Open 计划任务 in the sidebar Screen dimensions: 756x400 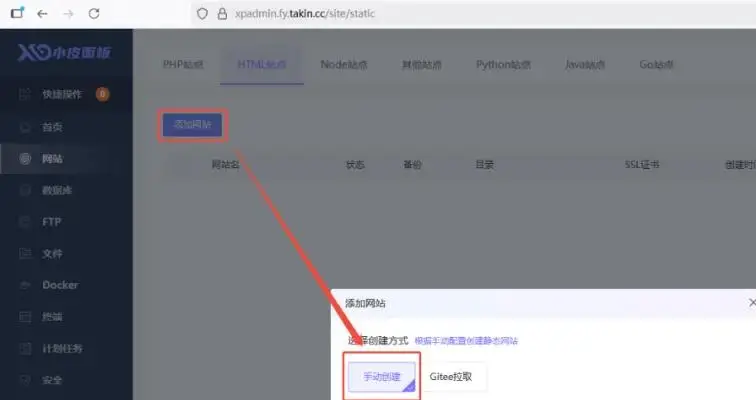pos(62,348)
